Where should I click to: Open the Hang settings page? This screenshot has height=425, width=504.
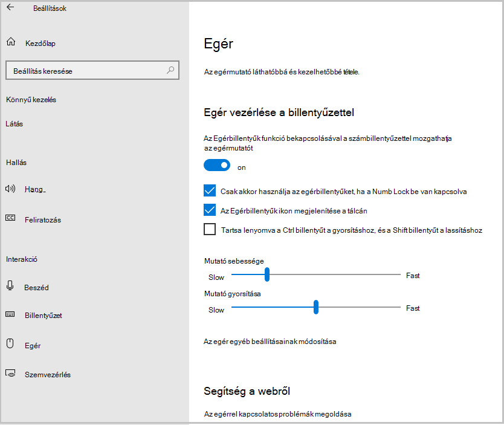tap(35, 189)
